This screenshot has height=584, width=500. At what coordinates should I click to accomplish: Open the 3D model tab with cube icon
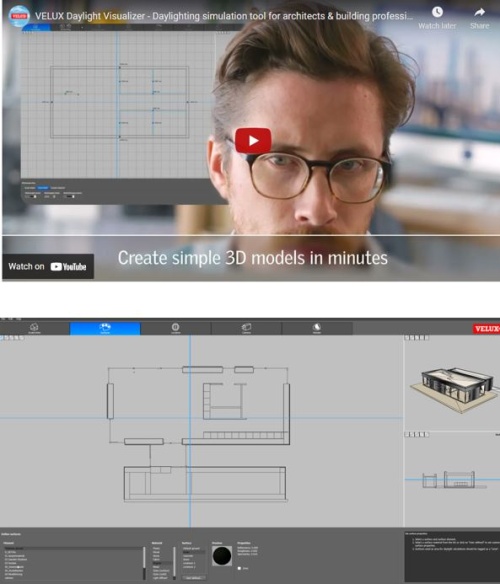click(x=34, y=328)
